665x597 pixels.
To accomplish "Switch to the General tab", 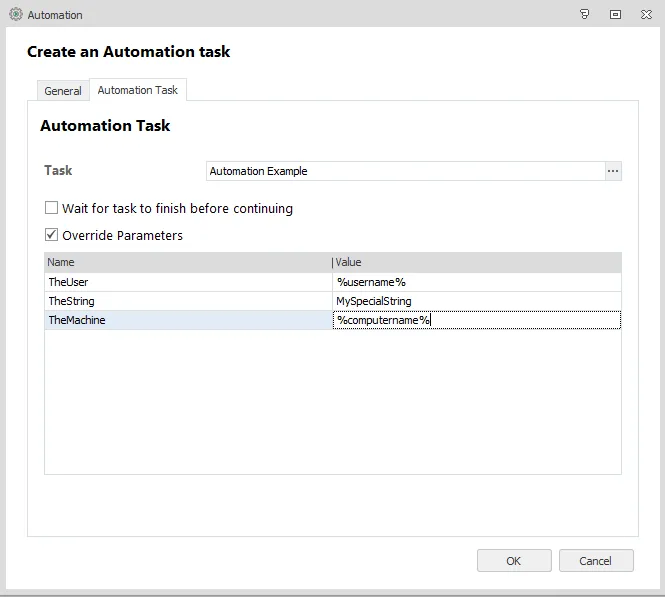I will point(63,91).
